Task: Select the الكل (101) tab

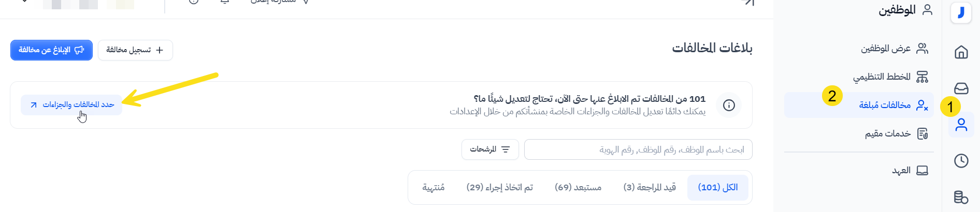Action: 717,187
